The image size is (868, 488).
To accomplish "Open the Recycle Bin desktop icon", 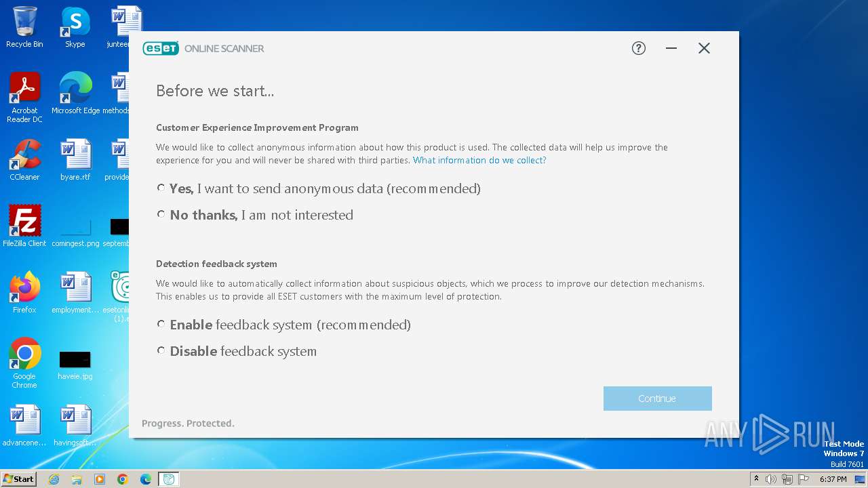I will click(24, 27).
